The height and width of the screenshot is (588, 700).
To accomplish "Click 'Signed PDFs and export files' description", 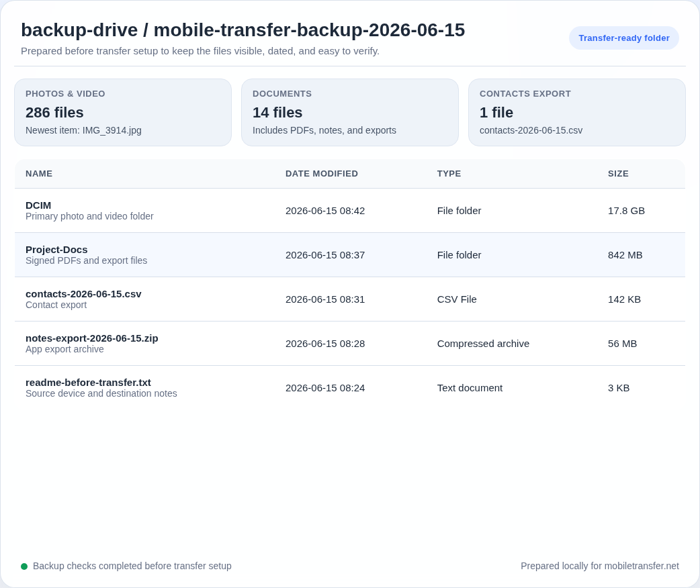I will (86, 260).
